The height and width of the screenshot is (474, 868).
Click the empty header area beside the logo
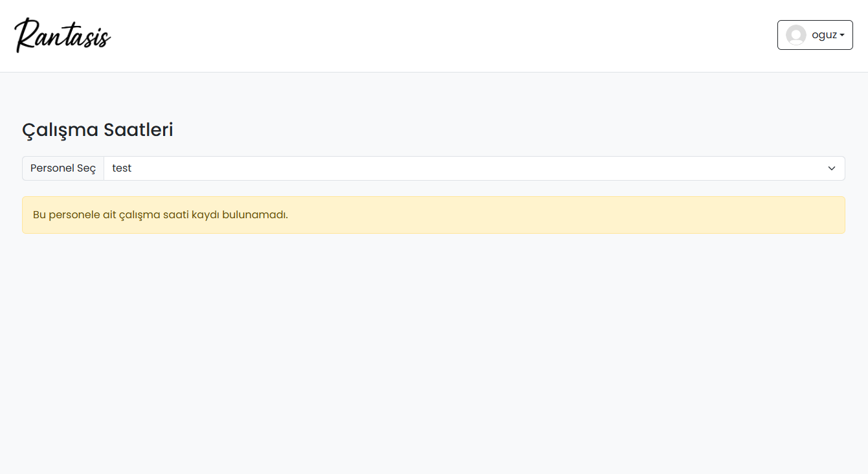(440, 36)
